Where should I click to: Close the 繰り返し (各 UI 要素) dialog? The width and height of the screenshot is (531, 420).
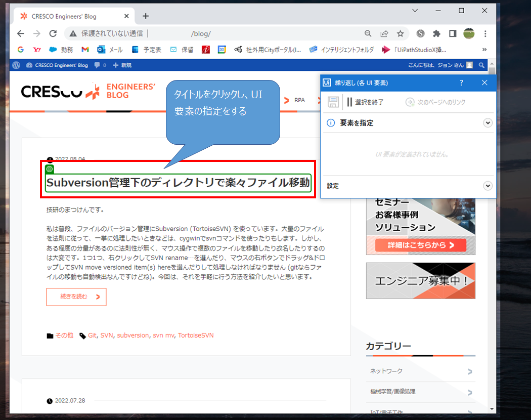[484, 82]
